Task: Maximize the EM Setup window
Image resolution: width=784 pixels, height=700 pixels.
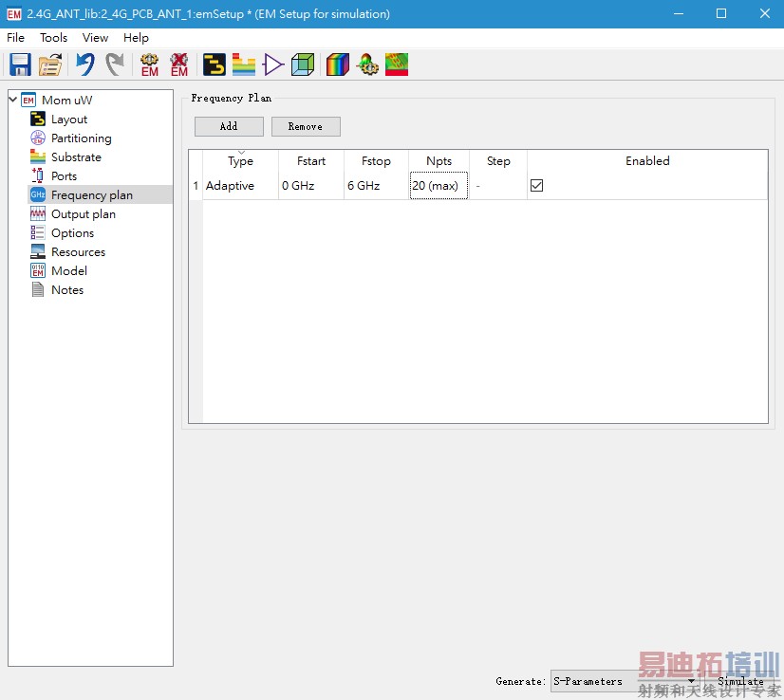Action: tap(721, 13)
